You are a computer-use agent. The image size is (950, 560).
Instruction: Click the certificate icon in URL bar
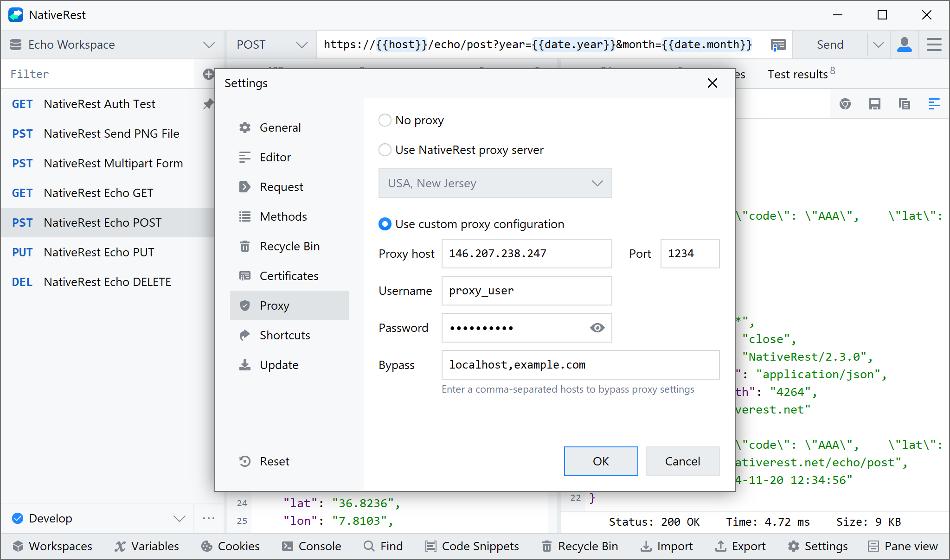tap(778, 45)
